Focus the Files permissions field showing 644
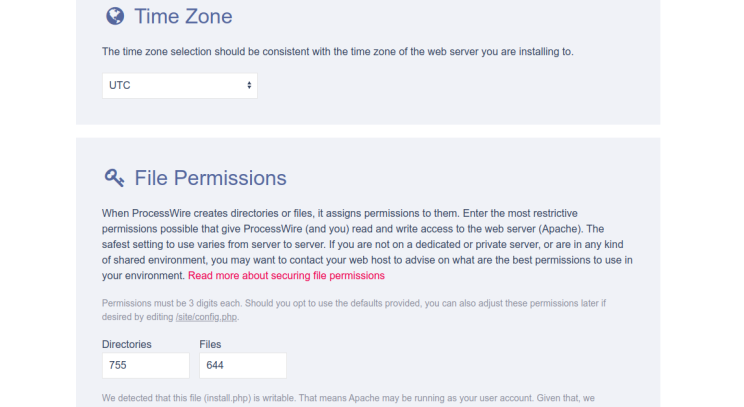Viewport: 744px width, 407px height. (243, 365)
